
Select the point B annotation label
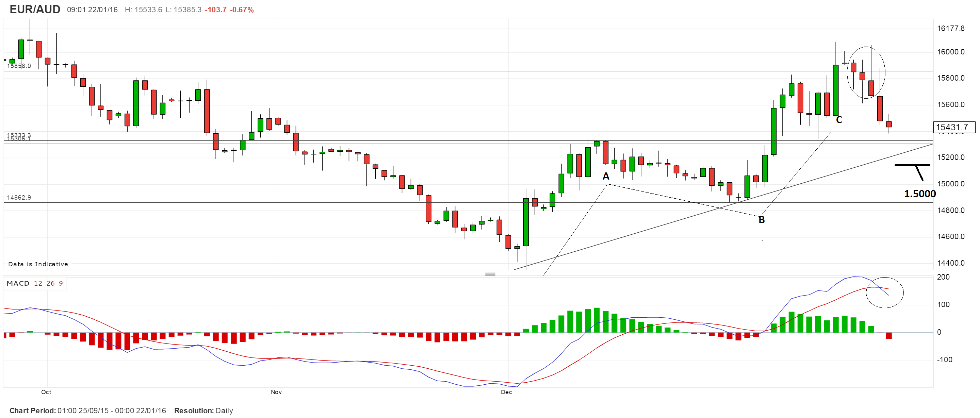point(761,220)
